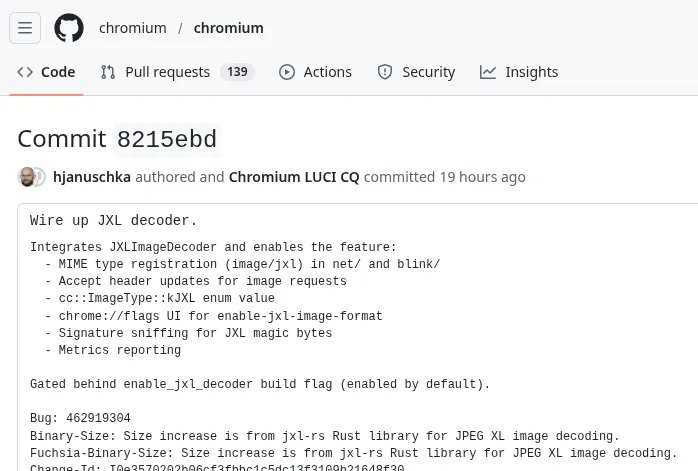
Task: Open the hamburger navigation menu
Action: 25,28
